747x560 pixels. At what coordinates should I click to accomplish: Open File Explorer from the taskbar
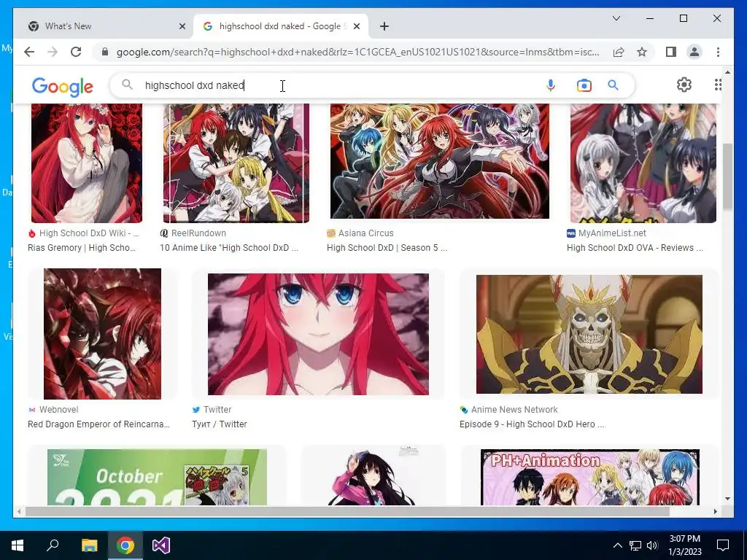pyautogui.click(x=89, y=545)
